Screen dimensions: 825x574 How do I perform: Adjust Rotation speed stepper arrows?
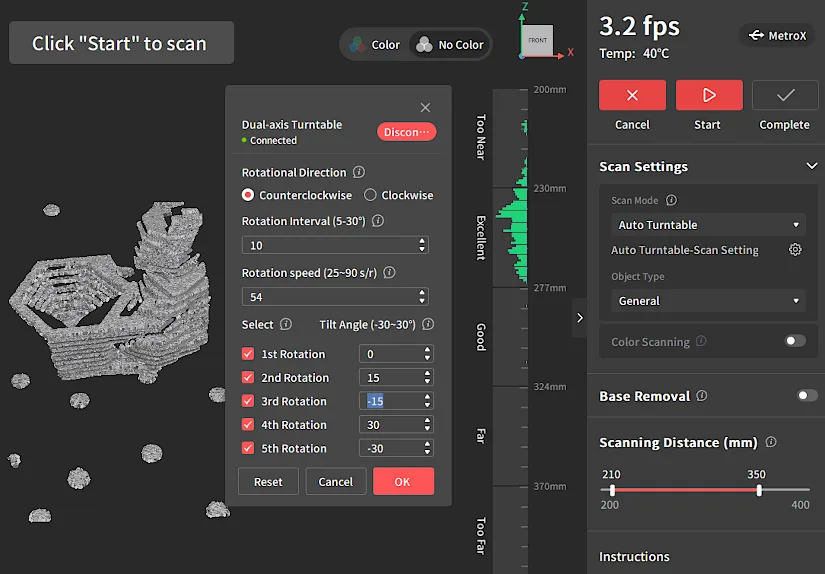pyautogui.click(x=422, y=297)
